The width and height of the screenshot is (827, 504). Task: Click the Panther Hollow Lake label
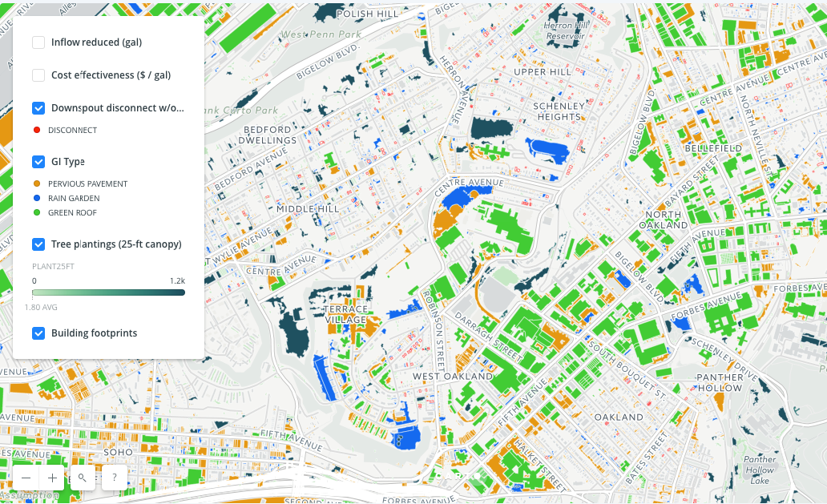(760, 470)
